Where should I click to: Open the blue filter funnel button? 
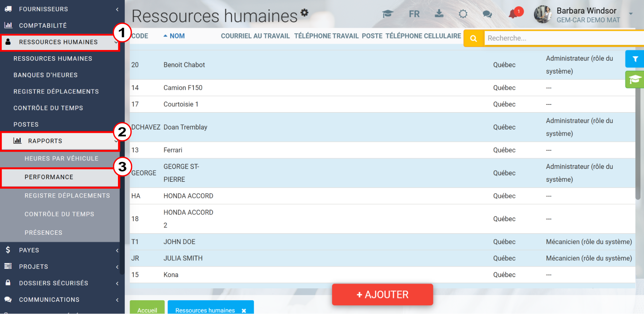click(x=634, y=59)
